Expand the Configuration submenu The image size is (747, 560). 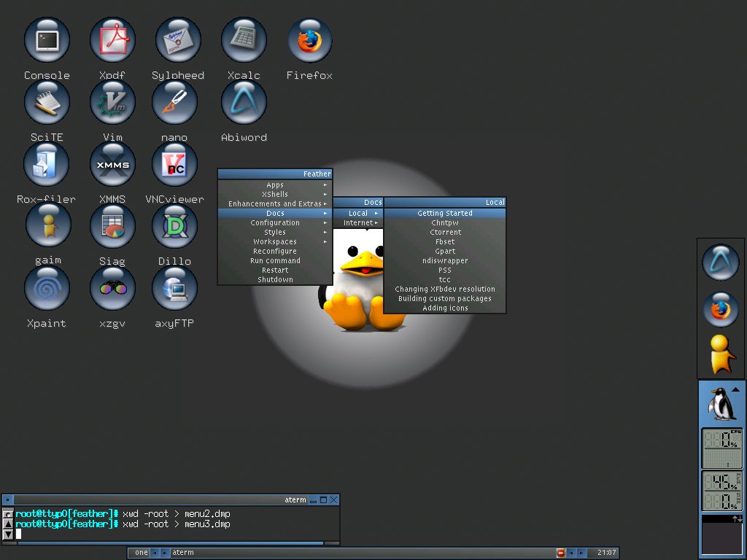275,223
